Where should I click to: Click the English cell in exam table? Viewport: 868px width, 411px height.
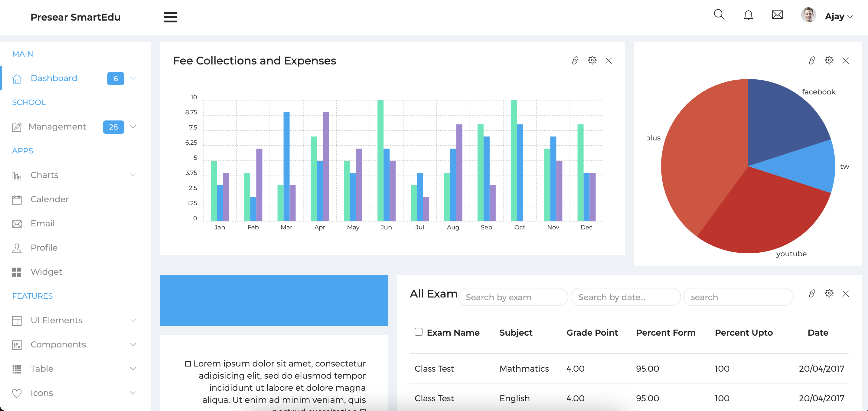pyautogui.click(x=514, y=398)
